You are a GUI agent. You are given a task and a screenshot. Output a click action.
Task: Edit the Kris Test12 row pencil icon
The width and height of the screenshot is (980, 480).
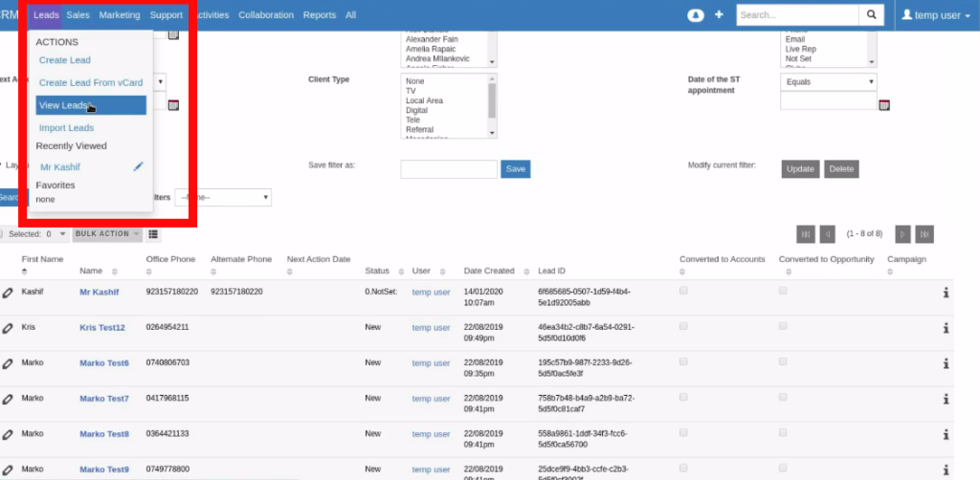point(8,328)
